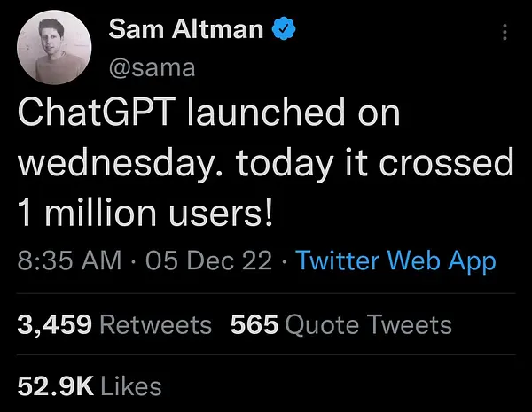The height and width of the screenshot is (412, 532).
Task: Click the Sam Altman display name
Action: pyautogui.click(x=186, y=29)
